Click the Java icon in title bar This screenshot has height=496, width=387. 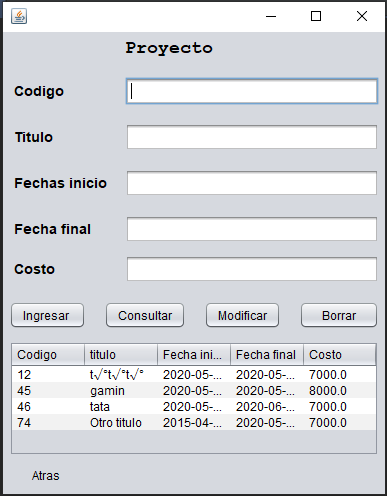click(x=19, y=16)
